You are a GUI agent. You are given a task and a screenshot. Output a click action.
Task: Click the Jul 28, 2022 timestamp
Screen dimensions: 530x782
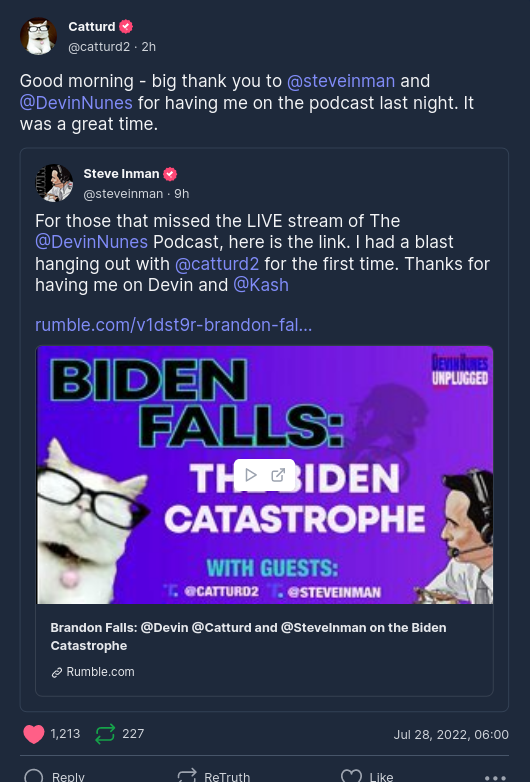pyautogui.click(x=451, y=735)
